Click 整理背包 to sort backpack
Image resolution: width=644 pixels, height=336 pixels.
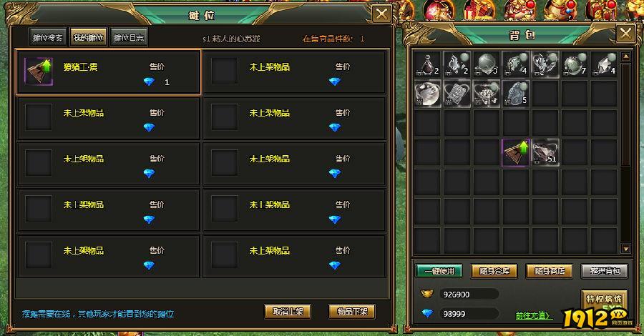(x=605, y=271)
